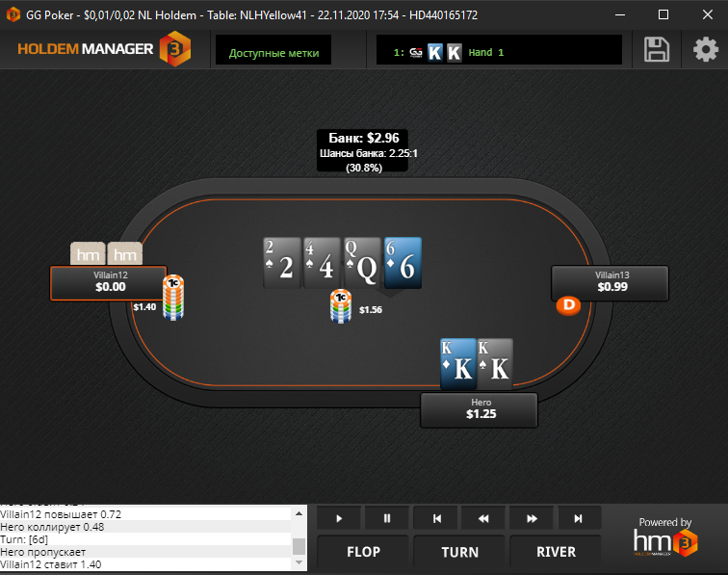
Task: Go to the TURN street
Action: coord(459,552)
